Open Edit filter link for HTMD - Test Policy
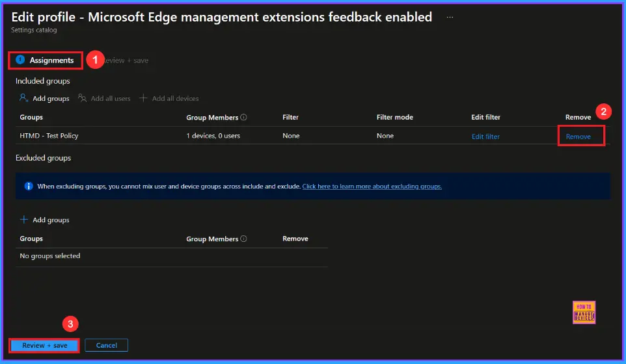626x364 pixels. click(x=485, y=136)
